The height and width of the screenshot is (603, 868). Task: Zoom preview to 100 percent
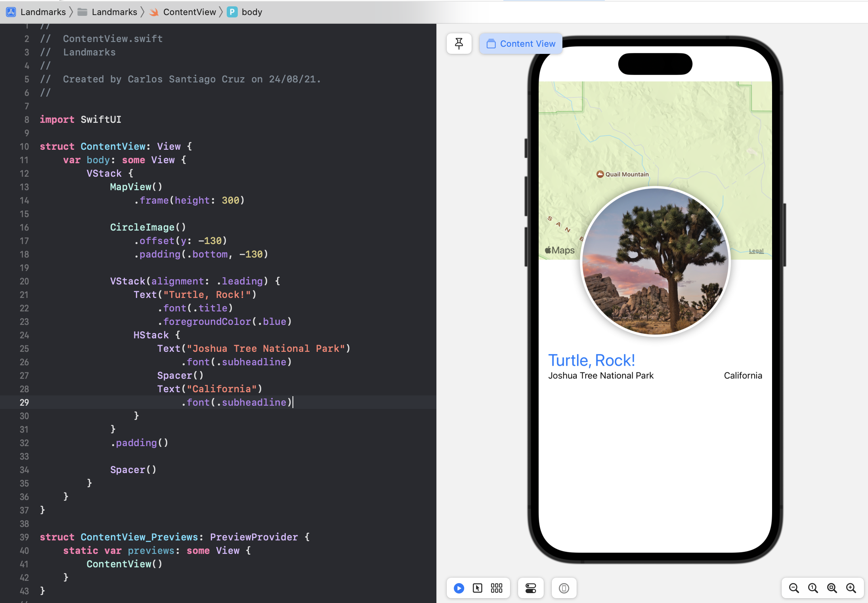813,588
